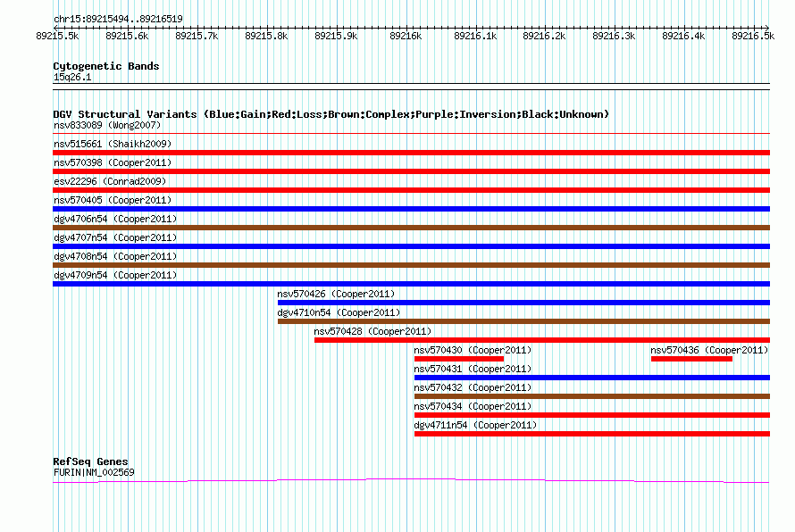
Task: Open the nsv570405 (Cooper2011) label
Action: coord(113,200)
